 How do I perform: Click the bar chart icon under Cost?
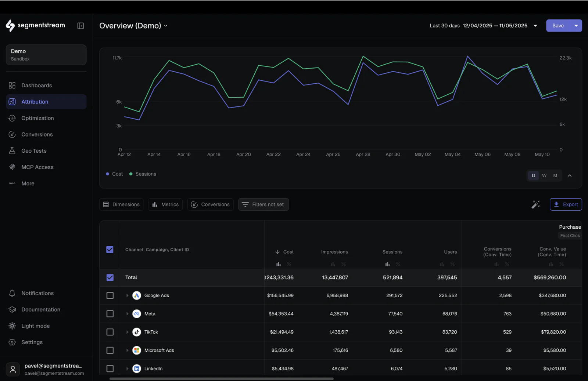279,264
